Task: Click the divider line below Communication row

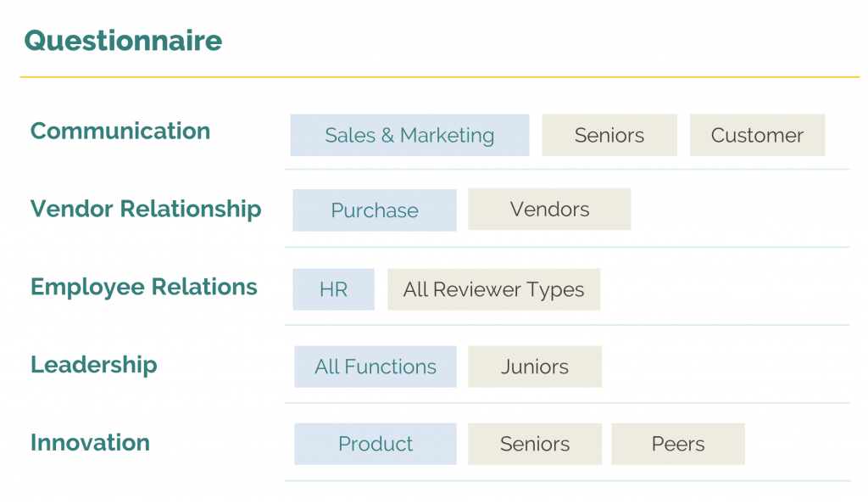Action: (x=567, y=170)
